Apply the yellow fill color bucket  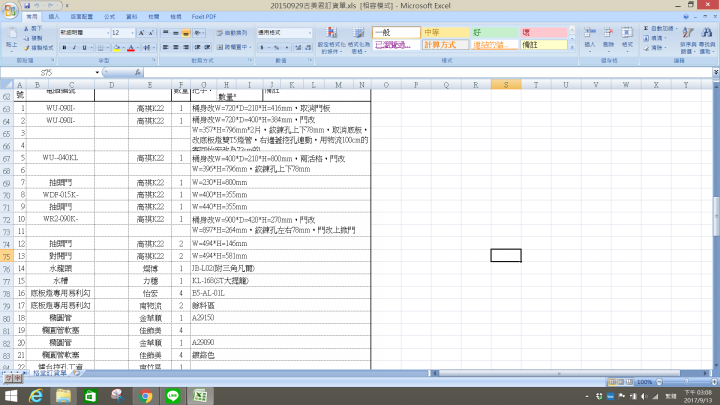(117, 48)
